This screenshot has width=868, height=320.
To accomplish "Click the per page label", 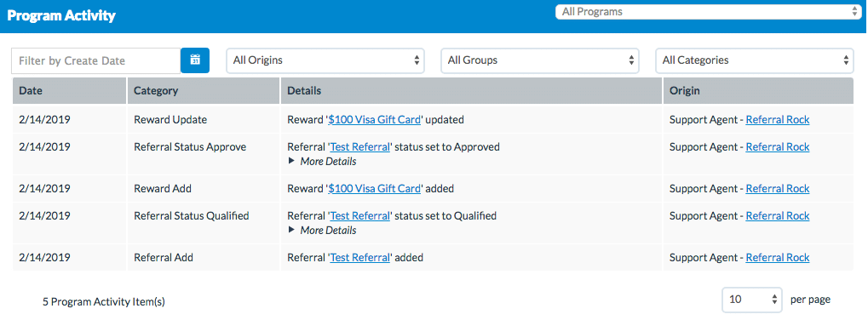I will coord(810,300).
